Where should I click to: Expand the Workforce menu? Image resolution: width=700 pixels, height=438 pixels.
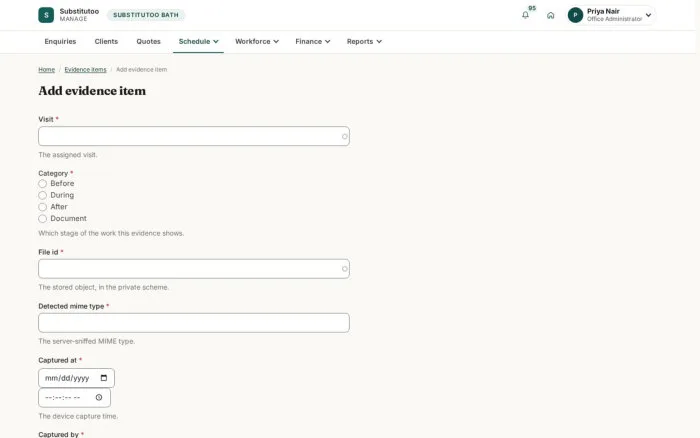point(257,41)
